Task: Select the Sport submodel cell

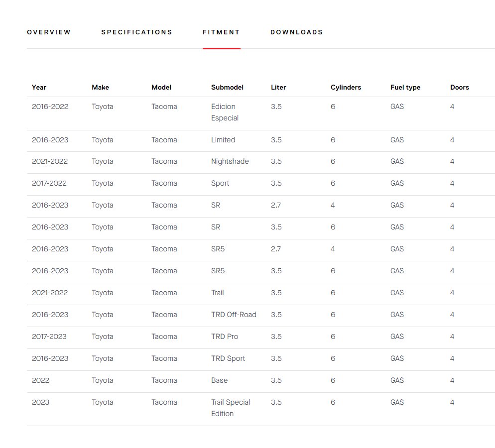Action: pos(220,183)
